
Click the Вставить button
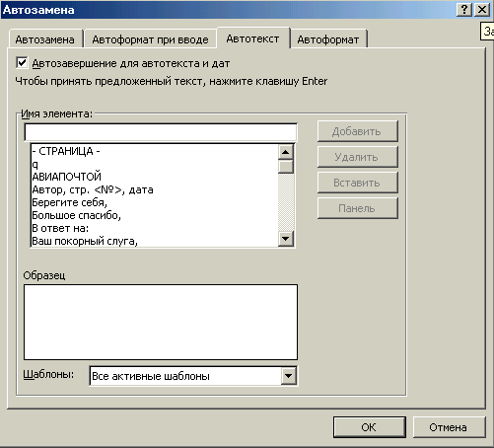tap(357, 183)
